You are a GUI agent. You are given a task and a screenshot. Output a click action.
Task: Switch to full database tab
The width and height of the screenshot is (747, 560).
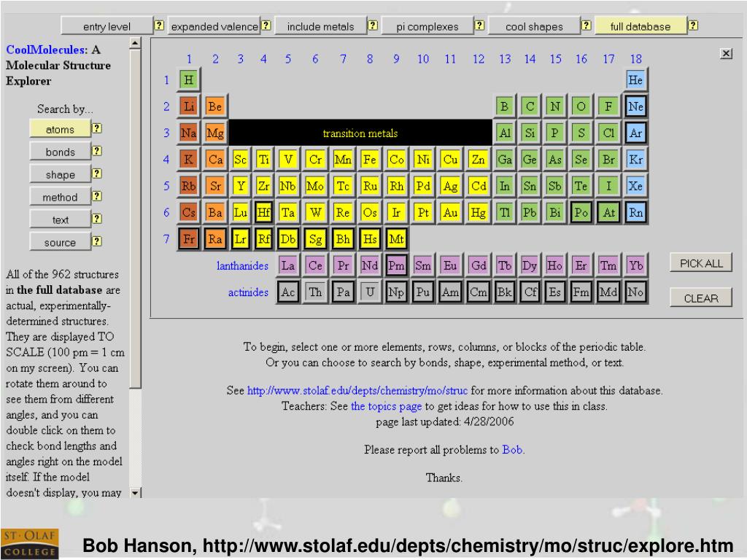(640, 26)
